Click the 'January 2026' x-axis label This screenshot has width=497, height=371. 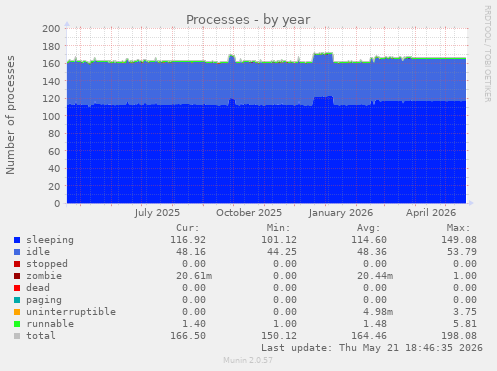(x=341, y=213)
